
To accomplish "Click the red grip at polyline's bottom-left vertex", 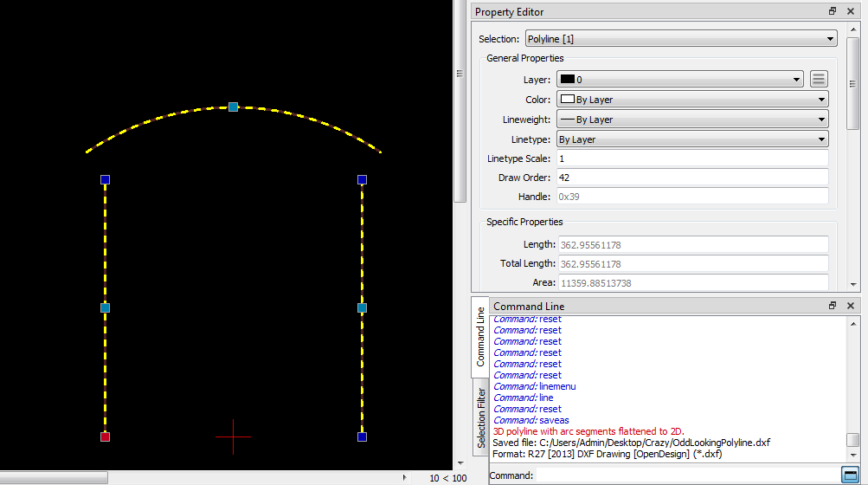I will click(x=106, y=436).
